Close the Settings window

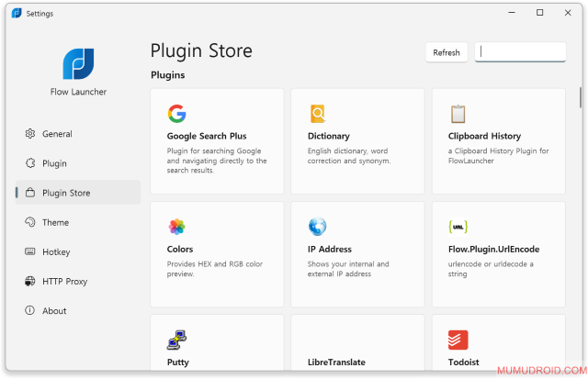tap(568, 13)
